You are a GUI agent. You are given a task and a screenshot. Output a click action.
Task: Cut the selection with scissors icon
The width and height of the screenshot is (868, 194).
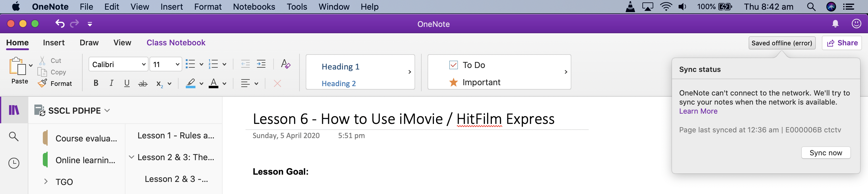tap(42, 61)
